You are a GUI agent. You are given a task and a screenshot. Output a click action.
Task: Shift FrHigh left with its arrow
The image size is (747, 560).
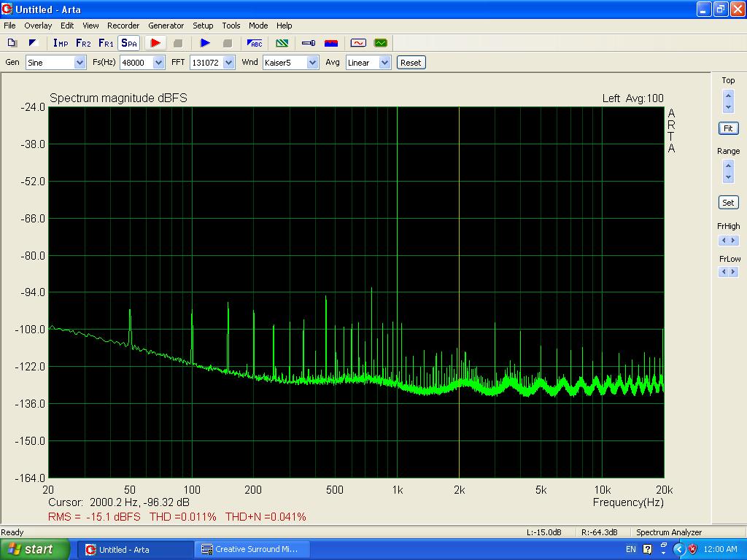pyautogui.click(x=724, y=241)
